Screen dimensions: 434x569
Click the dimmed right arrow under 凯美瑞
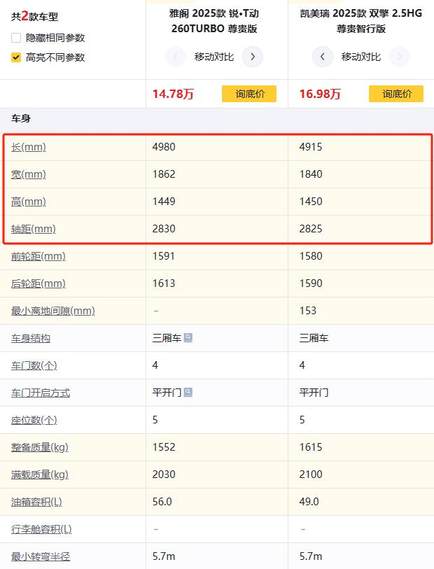[400, 57]
